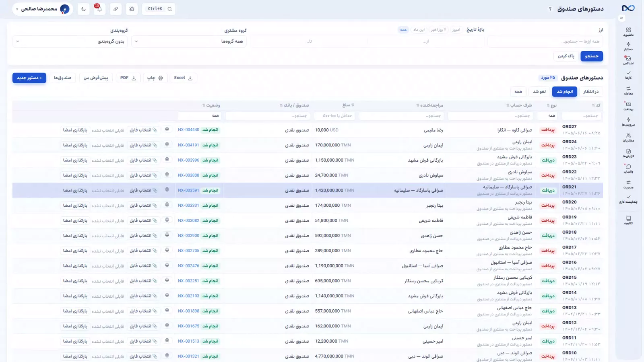This screenshot has height=362, width=644.
Task: Click the صندوق‌ها button
Action: tap(62, 78)
